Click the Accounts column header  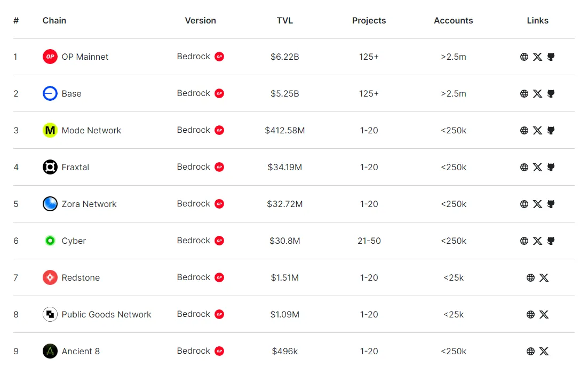tap(453, 21)
